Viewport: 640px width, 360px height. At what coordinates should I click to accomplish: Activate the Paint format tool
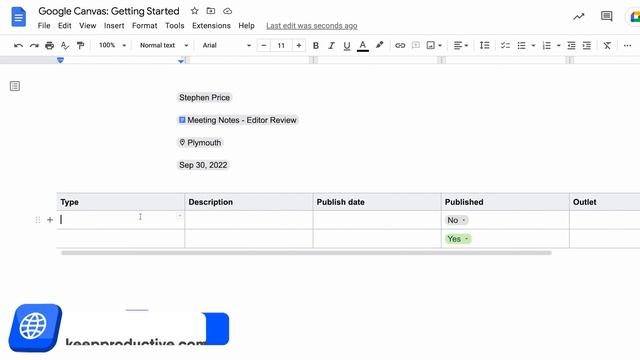(80, 45)
